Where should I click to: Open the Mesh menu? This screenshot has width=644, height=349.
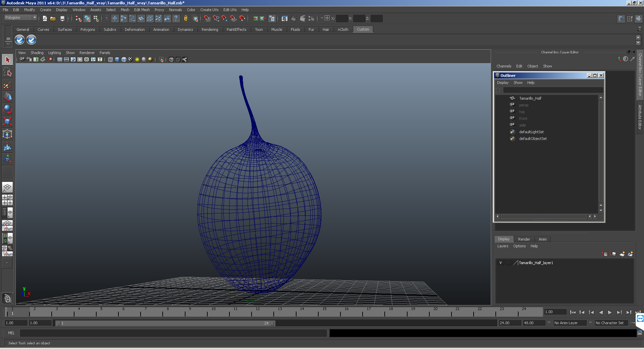click(125, 10)
